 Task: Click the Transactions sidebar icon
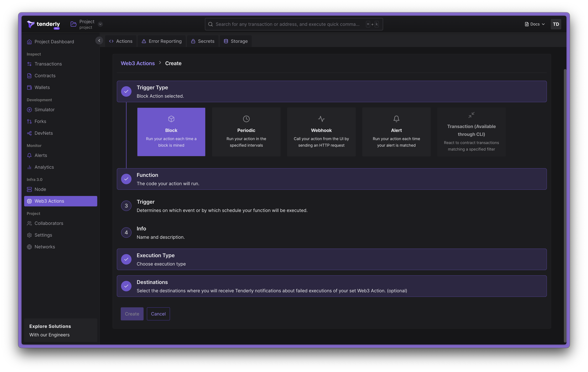coord(29,64)
